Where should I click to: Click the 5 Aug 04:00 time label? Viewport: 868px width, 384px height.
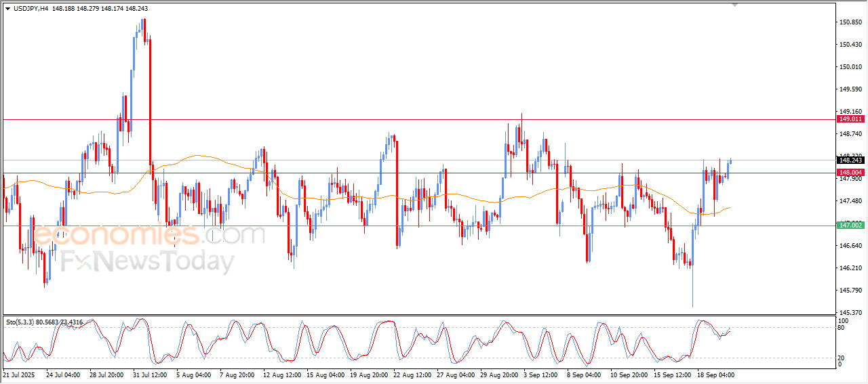tap(193, 375)
